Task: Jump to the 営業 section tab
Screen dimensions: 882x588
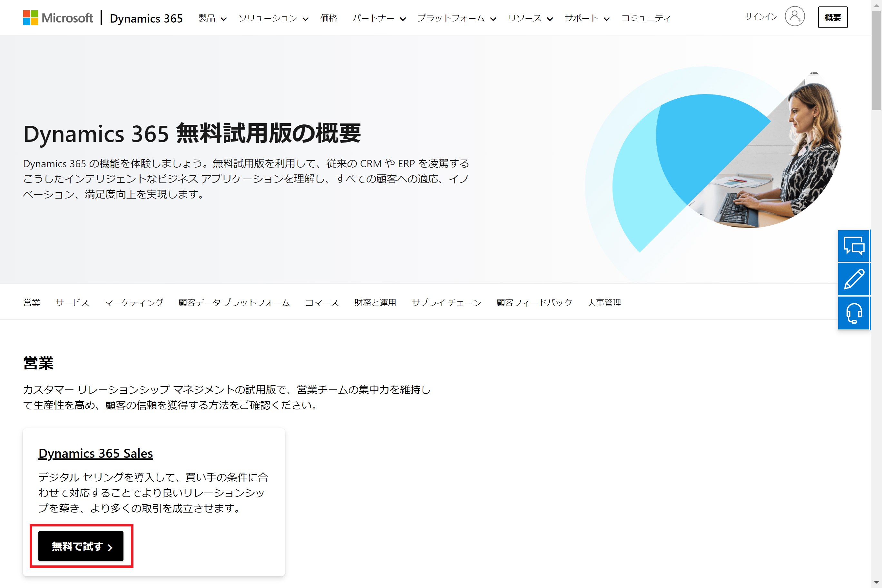Action: coord(32,302)
